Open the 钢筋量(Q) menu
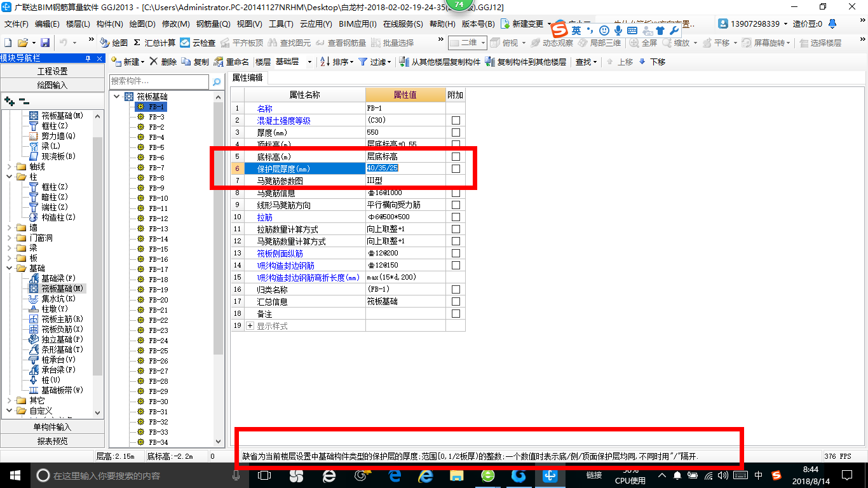Viewport: 868px width, 488px height. tap(213, 24)
